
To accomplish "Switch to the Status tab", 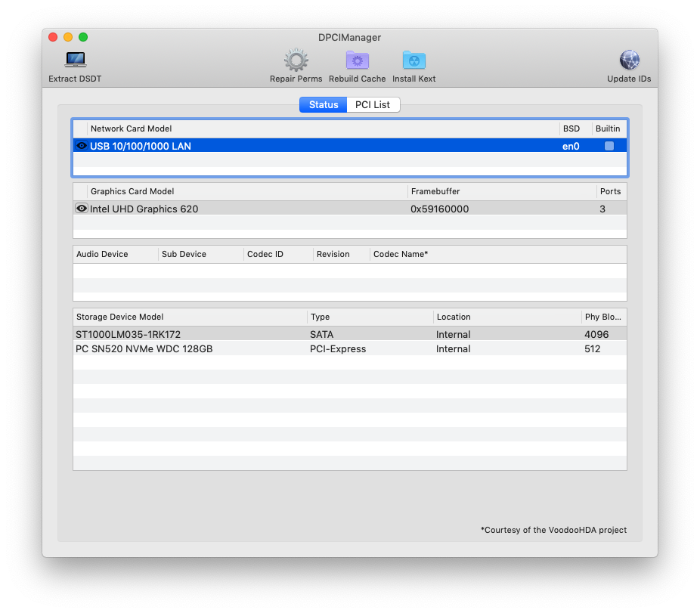I will point(324,104).
